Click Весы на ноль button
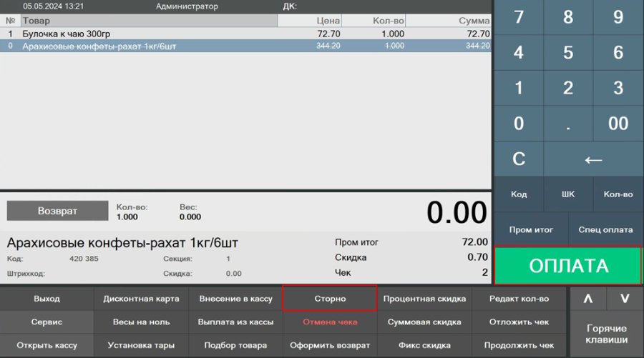Screen dimensions: 644x358 pyautogui.click(x=141, y=322)
